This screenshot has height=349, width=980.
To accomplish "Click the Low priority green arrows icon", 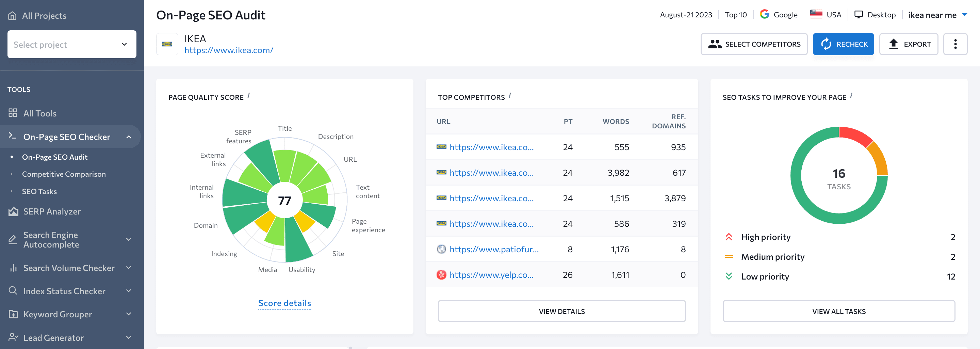I will [729, 276].
